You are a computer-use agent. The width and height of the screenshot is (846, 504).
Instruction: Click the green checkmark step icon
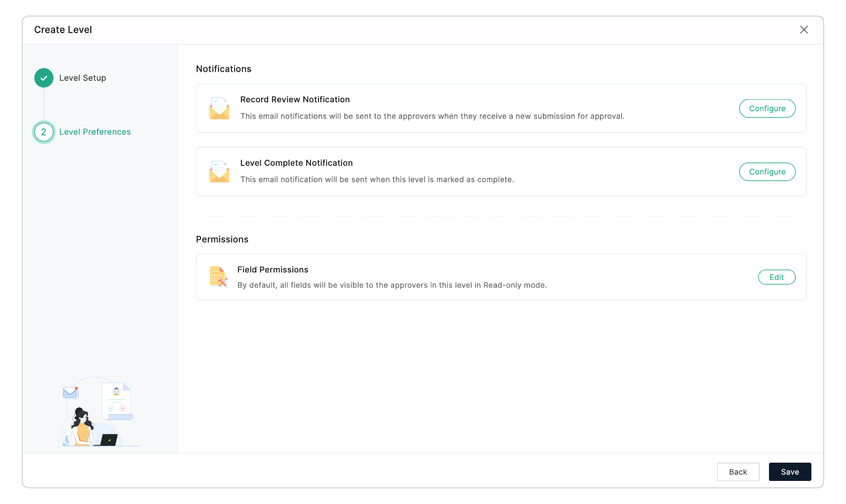[44, 78]
